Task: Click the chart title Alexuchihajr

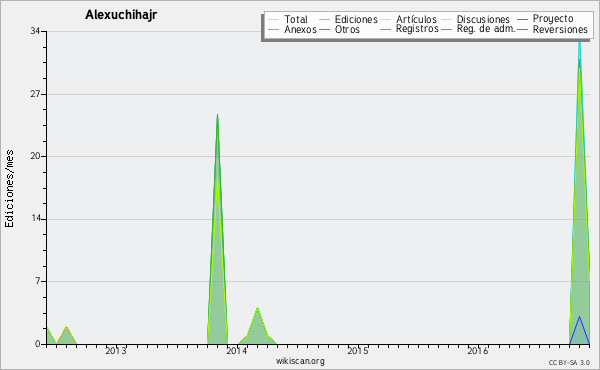Action: click(121, 15)
